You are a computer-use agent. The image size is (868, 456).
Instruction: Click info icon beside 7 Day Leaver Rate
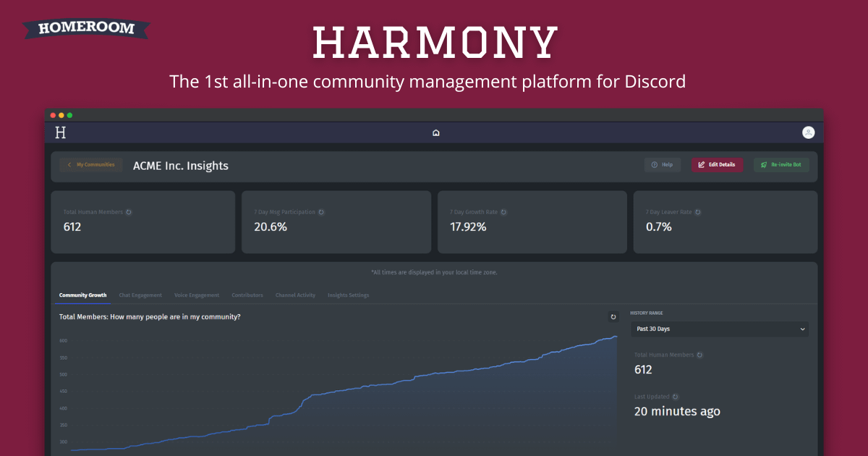pyautogui.click(x=698, y=212)
